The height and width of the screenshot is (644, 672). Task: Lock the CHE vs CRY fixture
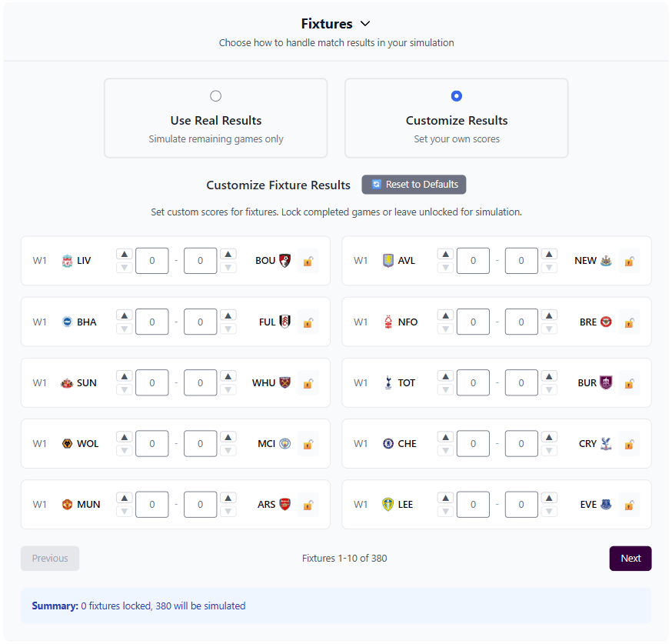point(629,444)
